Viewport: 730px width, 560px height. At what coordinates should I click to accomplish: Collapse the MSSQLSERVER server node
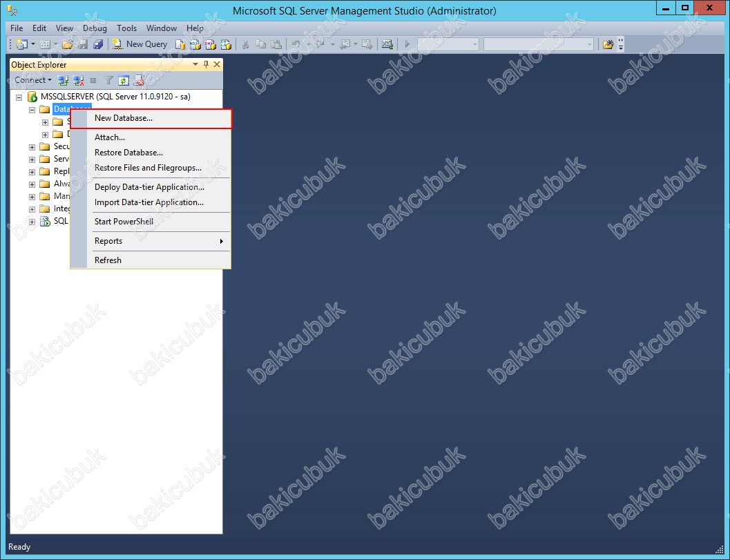pos(19,97)
